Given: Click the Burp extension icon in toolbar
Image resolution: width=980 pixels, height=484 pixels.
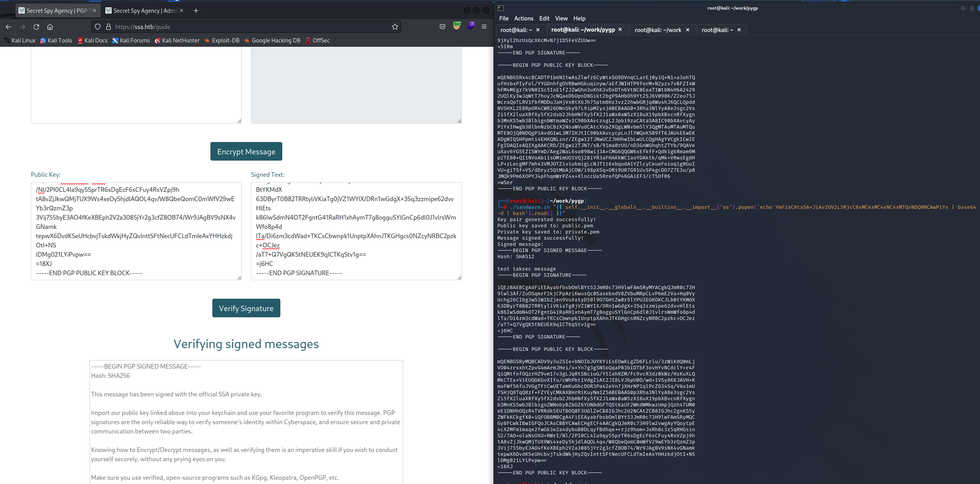Looking at the screenshot, I should tap(457, 26).
